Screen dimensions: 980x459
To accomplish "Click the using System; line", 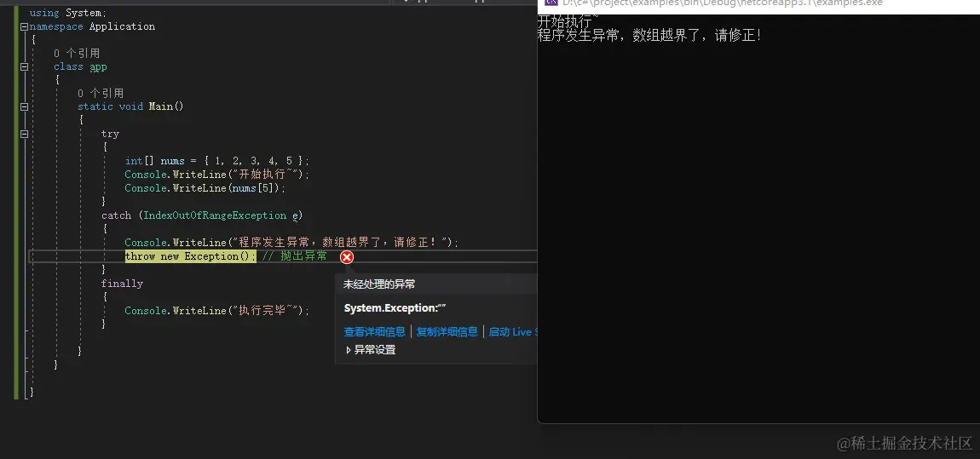I will tap(67, 13).
